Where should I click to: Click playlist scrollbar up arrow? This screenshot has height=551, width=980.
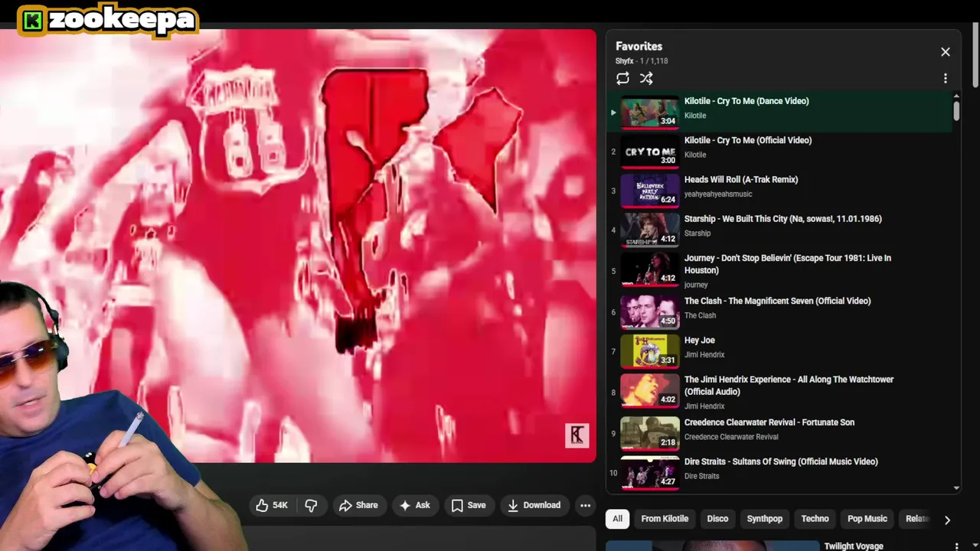point(956,96)
